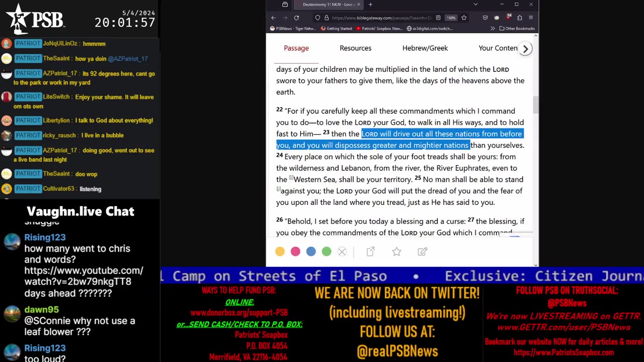
Task: Reset the 150% zoom level badge
Action: [x=451, y=18]
